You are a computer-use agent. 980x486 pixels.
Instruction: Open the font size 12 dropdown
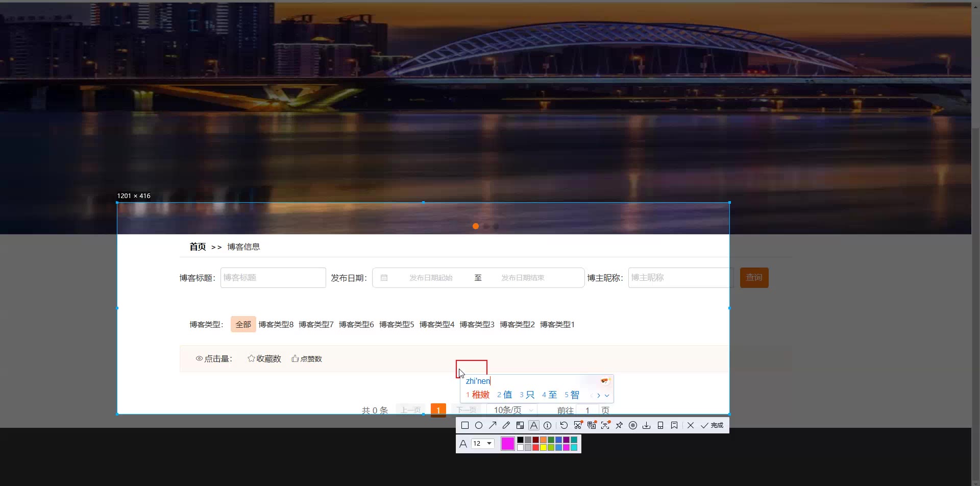tap(483, 444)
